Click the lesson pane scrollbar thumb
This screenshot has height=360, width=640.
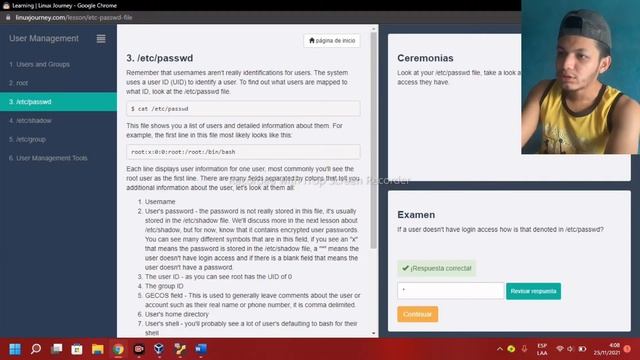(373, 141)
